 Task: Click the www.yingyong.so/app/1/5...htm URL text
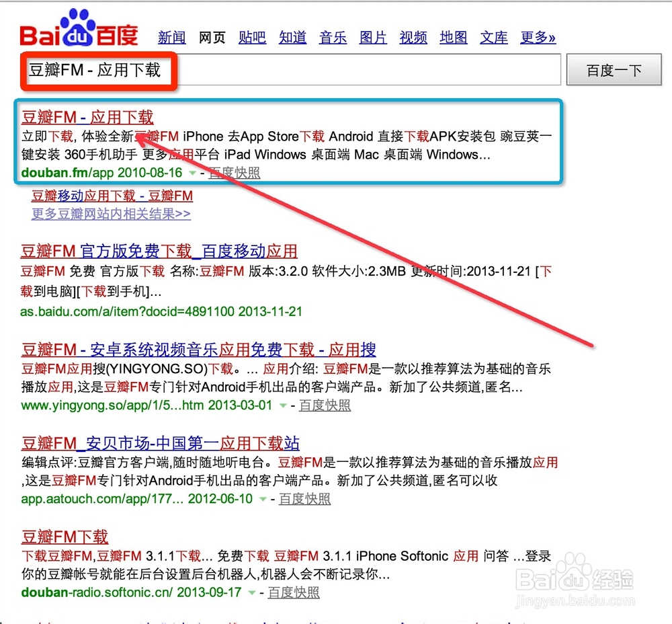(112, 405)
